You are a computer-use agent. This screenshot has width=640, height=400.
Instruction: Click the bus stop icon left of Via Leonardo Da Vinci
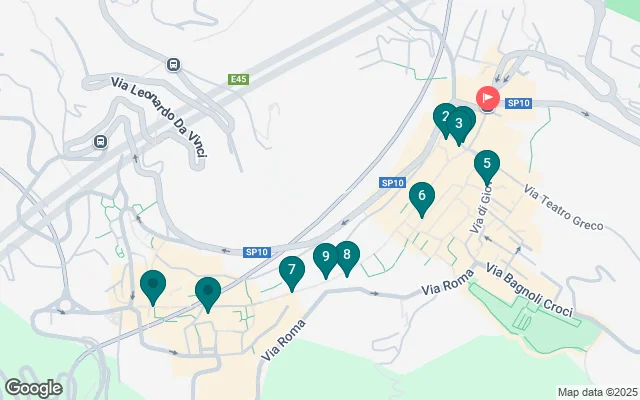(100, 142)
